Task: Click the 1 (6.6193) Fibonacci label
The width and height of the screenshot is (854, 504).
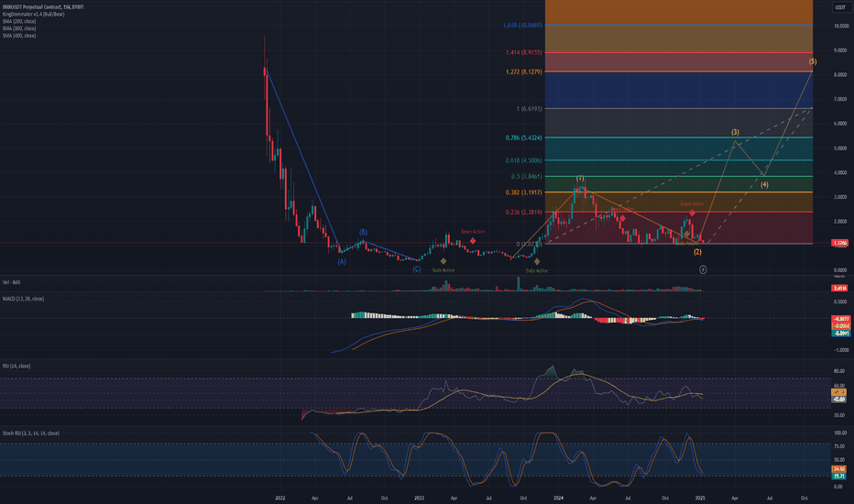Action: 530,109
